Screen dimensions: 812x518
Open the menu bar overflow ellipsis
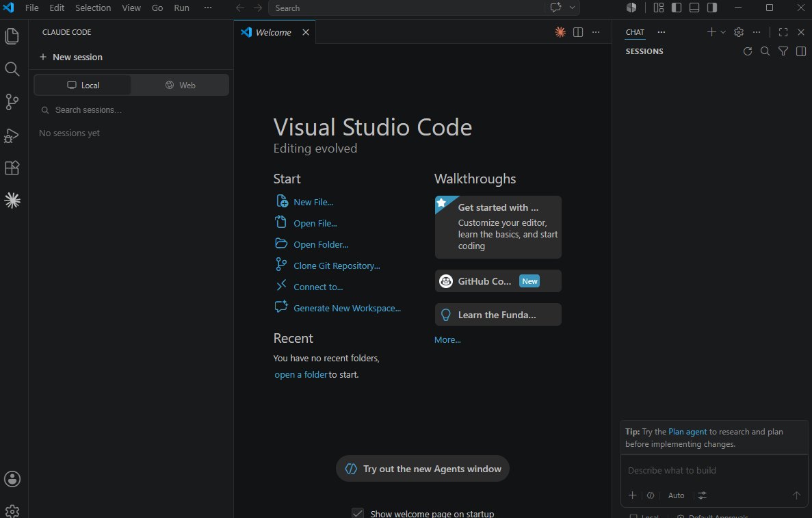(x=208, y=8)
